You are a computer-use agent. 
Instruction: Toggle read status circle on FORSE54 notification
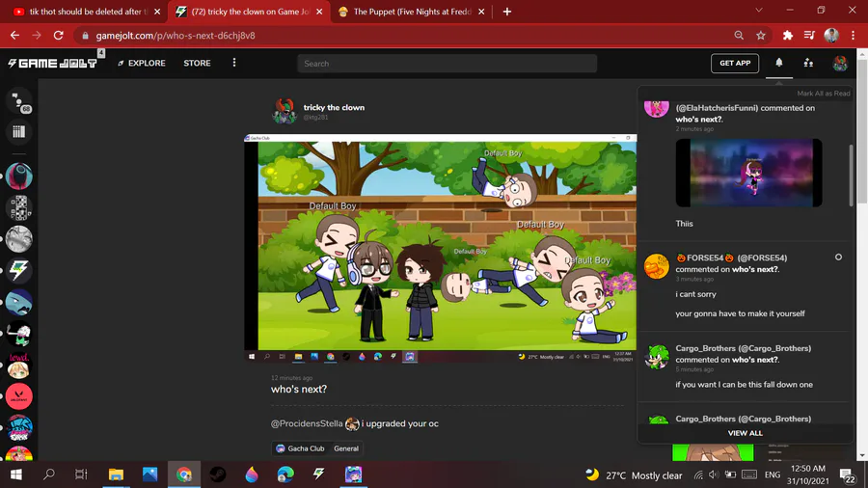pyautogui.click(x=838, y=258)
